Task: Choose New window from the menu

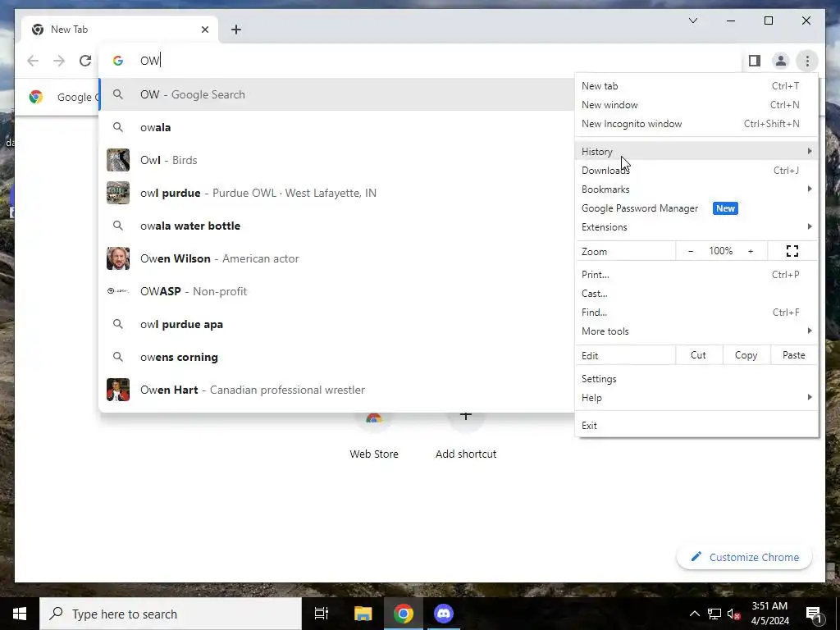Action: tap(696, 105)
